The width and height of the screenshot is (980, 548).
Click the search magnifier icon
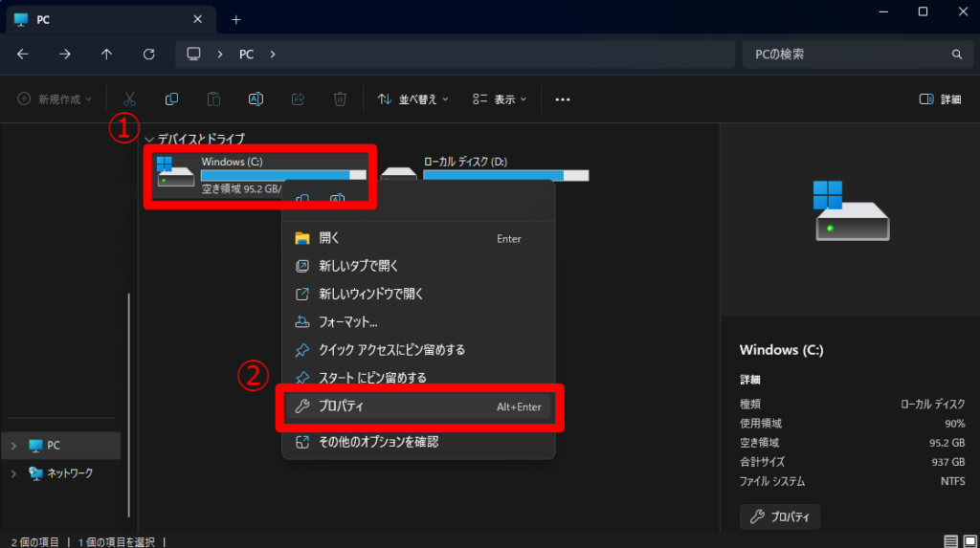956,55
